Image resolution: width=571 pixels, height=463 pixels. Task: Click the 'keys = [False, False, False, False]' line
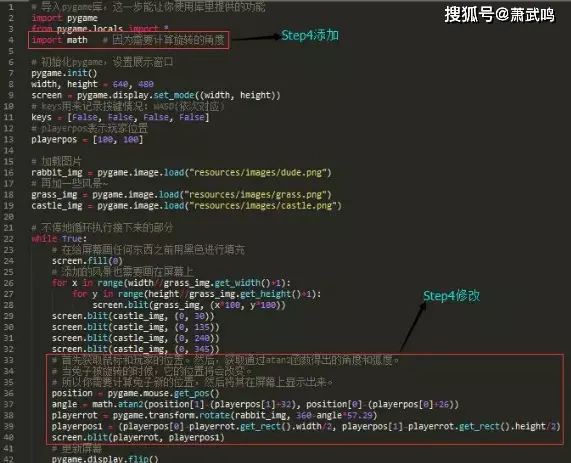tap(120, 117)
